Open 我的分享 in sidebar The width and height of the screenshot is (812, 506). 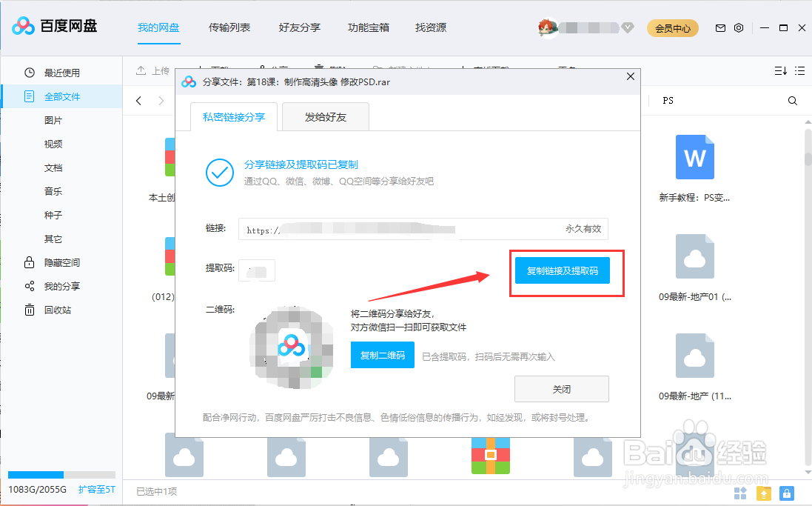61,286
